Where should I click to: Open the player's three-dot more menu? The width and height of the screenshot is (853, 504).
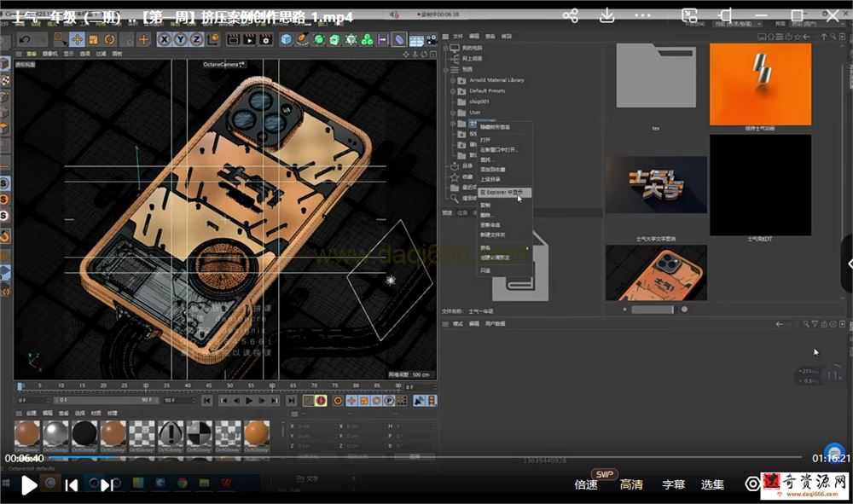tap(642, 15)
